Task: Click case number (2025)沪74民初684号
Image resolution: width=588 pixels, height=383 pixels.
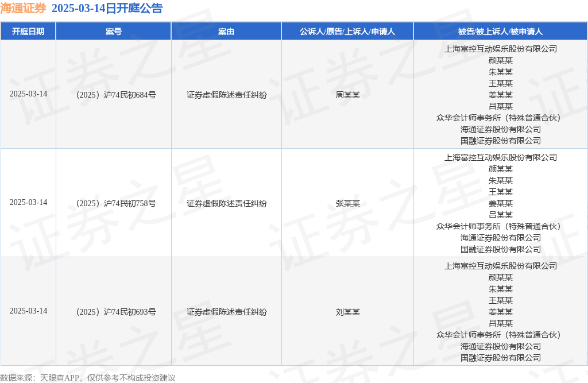Action: pos(116,95)
